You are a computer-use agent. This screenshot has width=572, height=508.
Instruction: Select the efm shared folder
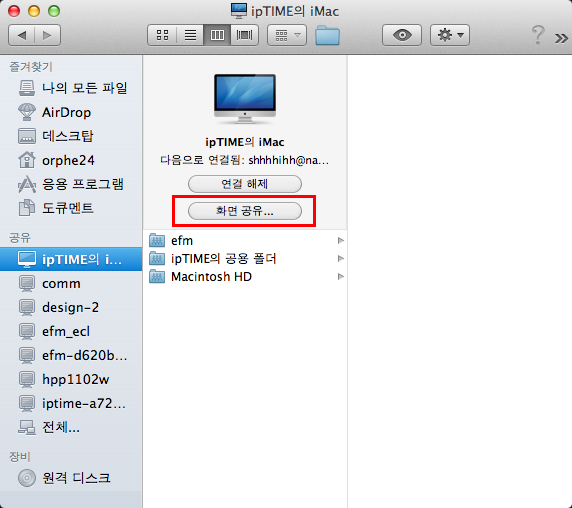[x=245, y=241]
